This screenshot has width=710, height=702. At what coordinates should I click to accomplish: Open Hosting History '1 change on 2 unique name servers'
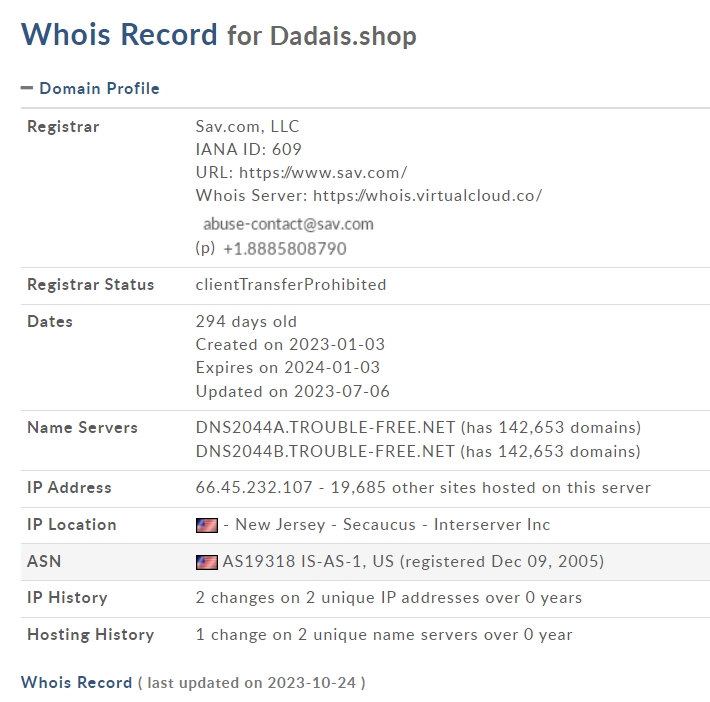384,635
